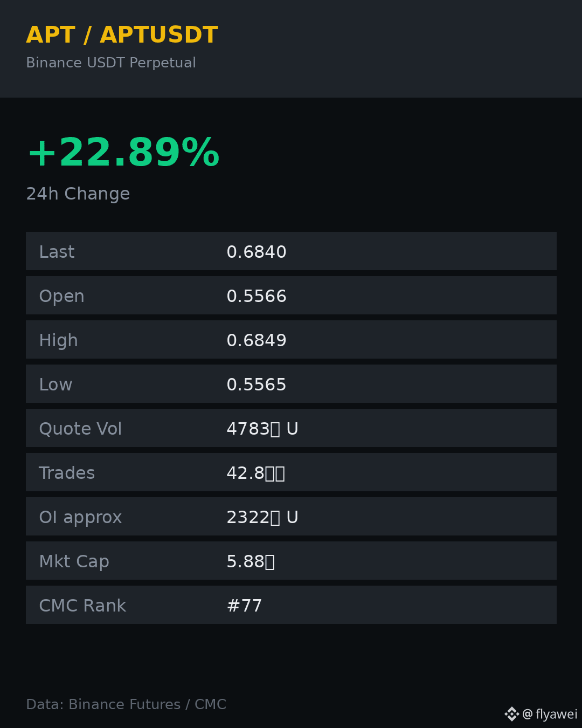Click the 0.6849 high value
The height and width of the screenshot is (728, 582).
tap(257, 340)
